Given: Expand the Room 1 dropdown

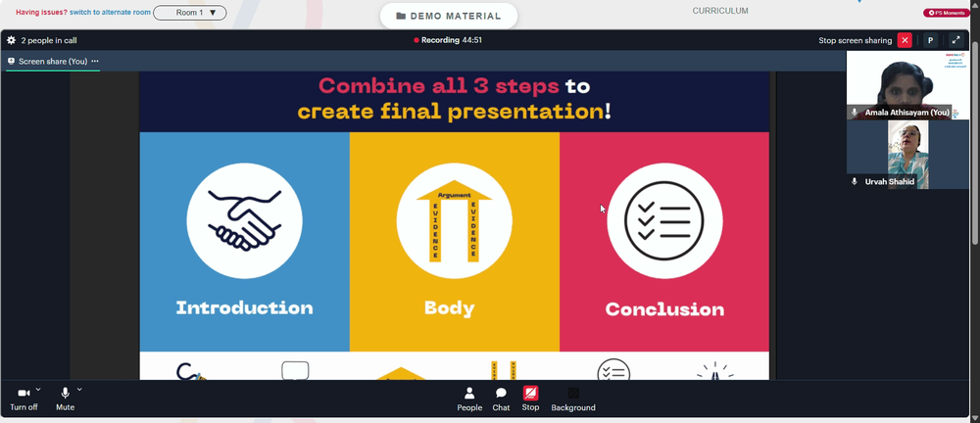Looking at the screenshot, I should click(x=190, y=13).
